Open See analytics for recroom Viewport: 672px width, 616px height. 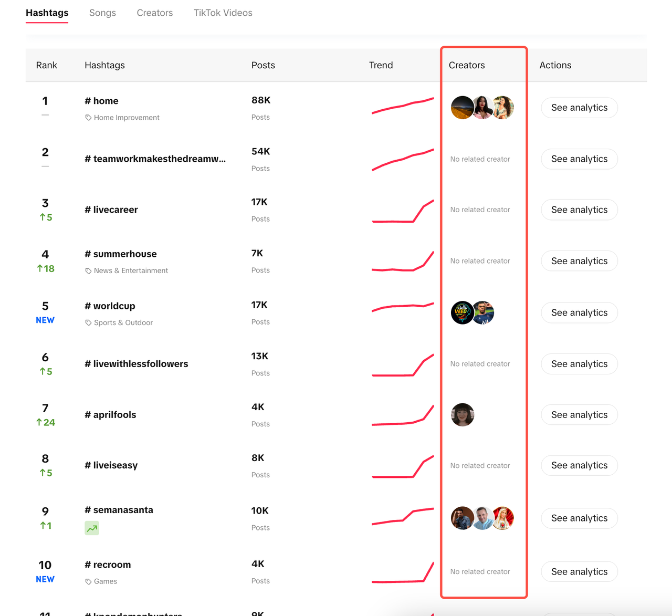[579, 571]
